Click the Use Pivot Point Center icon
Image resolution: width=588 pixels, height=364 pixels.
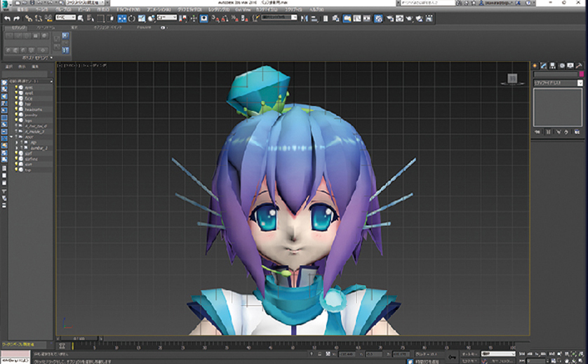[183, 18]
